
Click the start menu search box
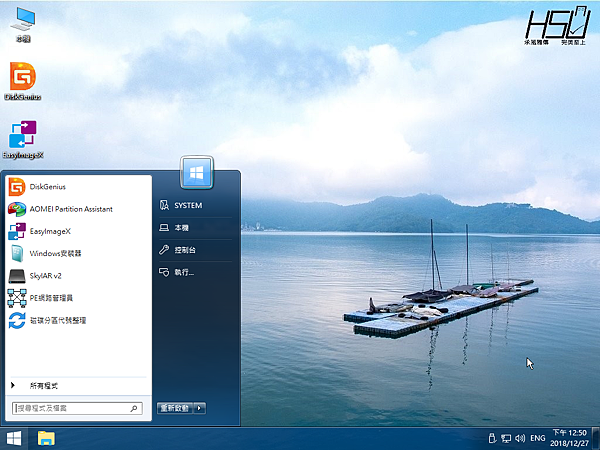point(77,408)
